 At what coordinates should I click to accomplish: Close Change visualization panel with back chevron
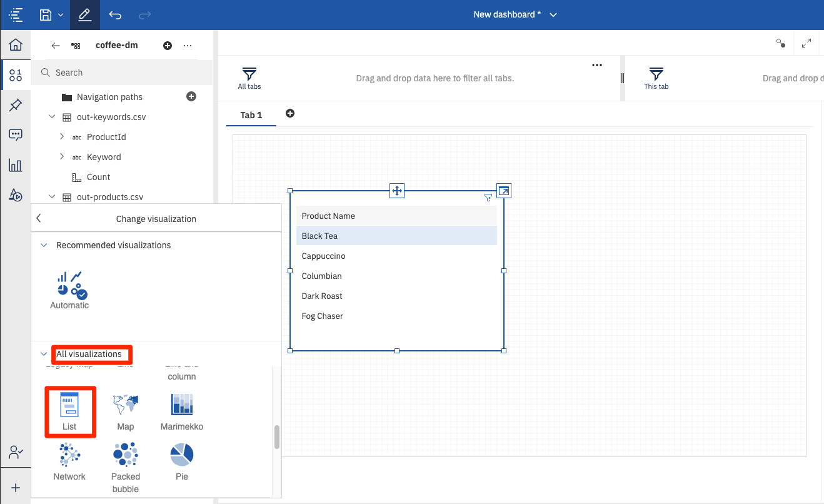click(x=39, y=218)
